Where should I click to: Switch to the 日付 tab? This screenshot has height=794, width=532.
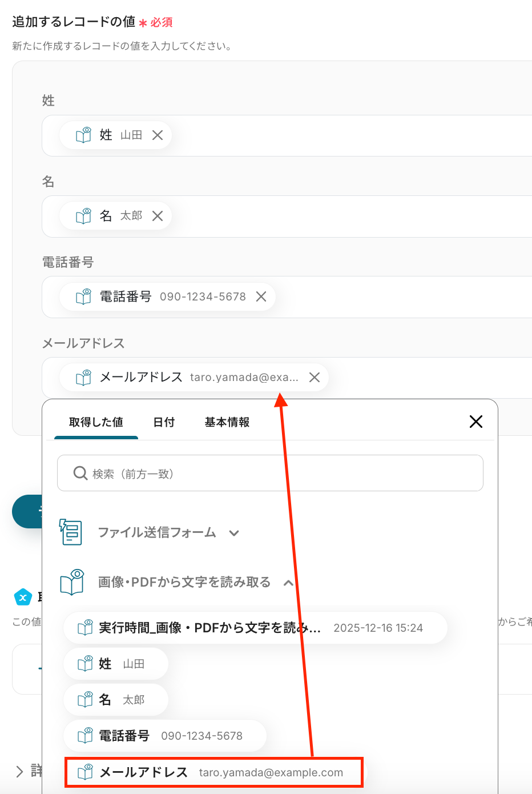164,422
